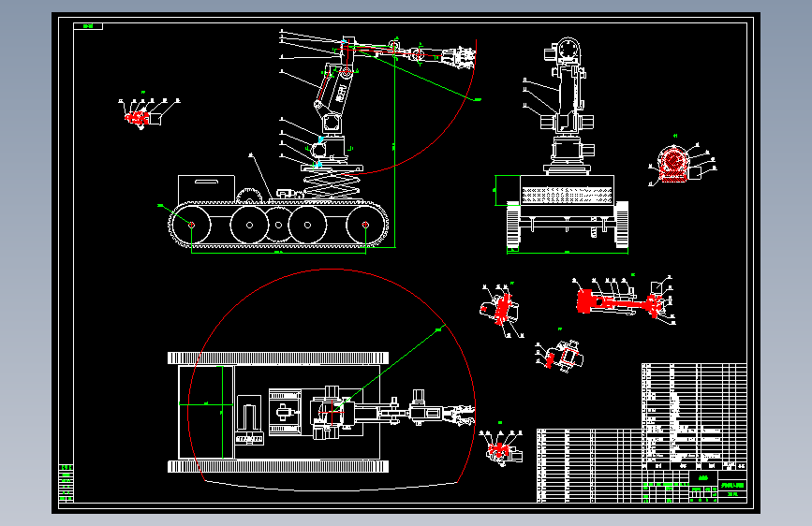The height and width of the screenshot is (526, 812).
Task: Select the side elevation view of tracked robot
Action: pyautogui.click(x=321, y=142)
